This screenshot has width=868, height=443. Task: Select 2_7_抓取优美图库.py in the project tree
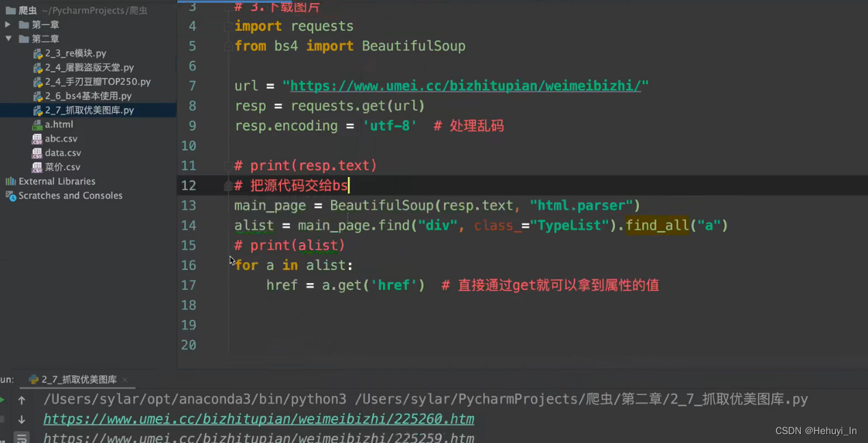point(88,110)
